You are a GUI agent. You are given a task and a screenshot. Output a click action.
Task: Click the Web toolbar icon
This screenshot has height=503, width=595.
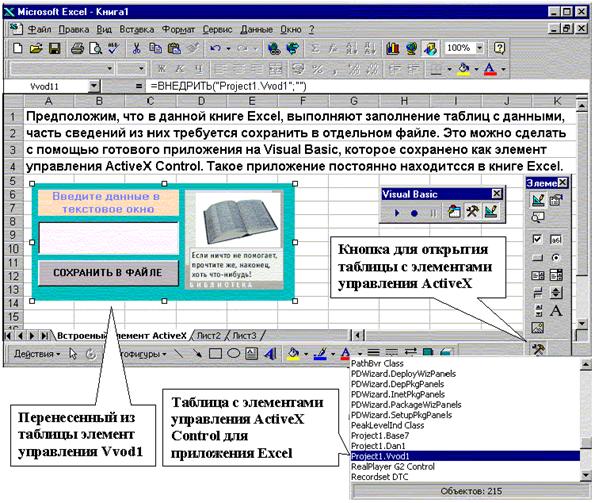point(293,48)
